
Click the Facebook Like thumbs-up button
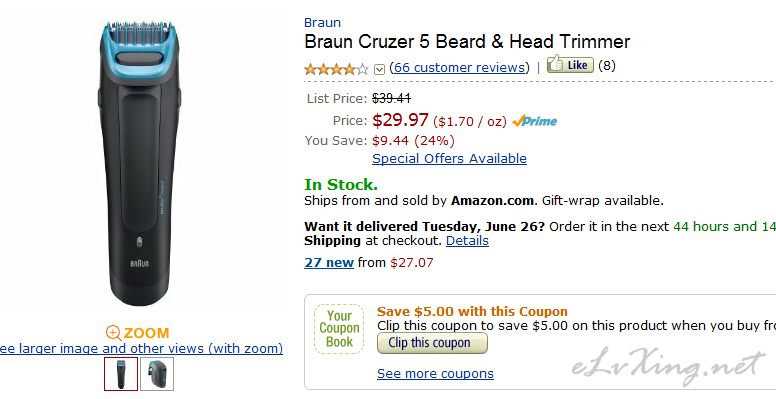(570, 65)
